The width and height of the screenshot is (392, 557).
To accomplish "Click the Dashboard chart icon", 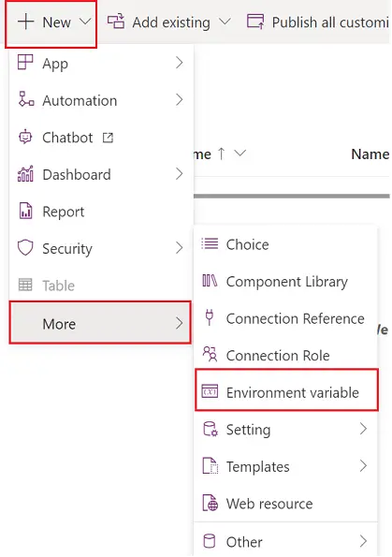I will pos(25,174).
